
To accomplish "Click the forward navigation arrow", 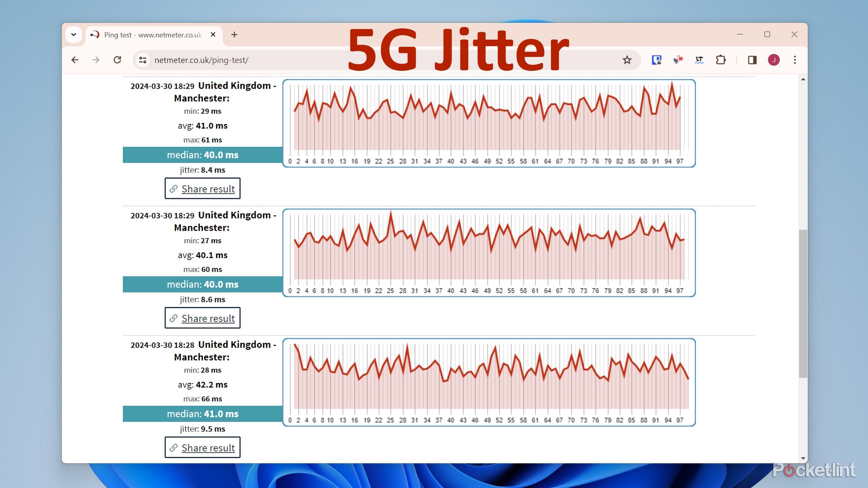I will [x=96, y=60].
